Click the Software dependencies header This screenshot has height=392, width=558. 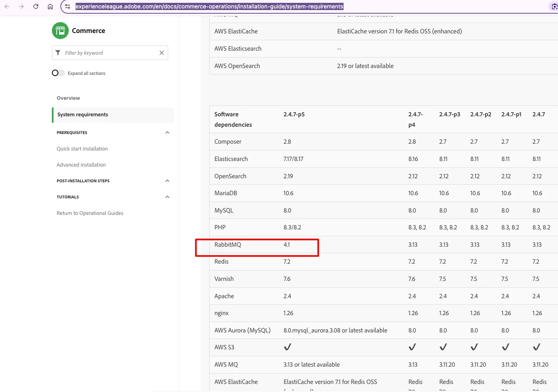(233, 120)
